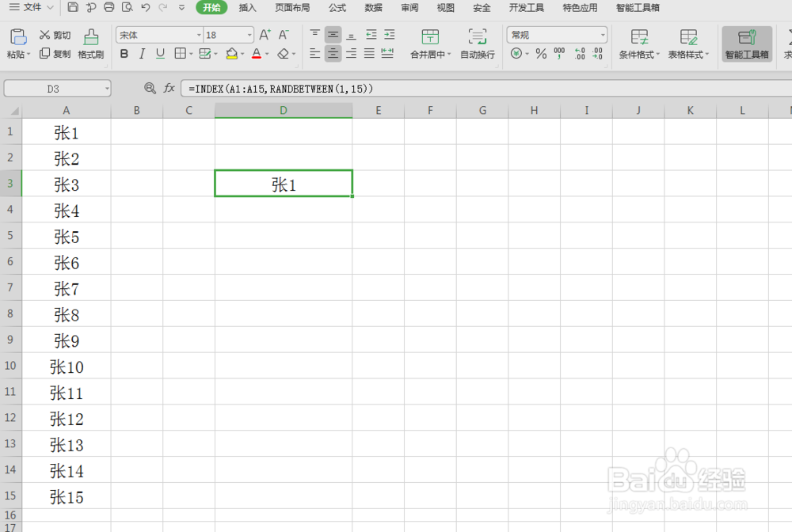Cut selection with the scissors 剪切 button
Image resolution: width=792 pixels, height=532 pixels.
pos(55,35)
